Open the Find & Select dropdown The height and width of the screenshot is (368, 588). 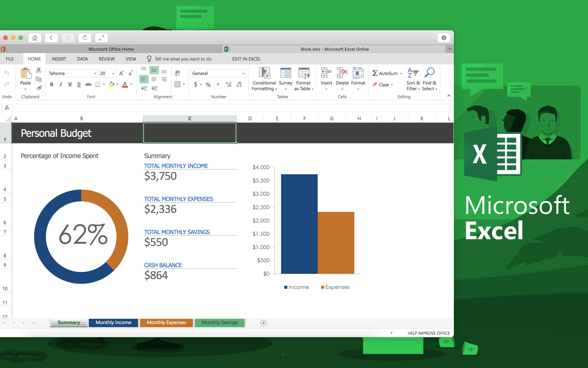[430, 79]
